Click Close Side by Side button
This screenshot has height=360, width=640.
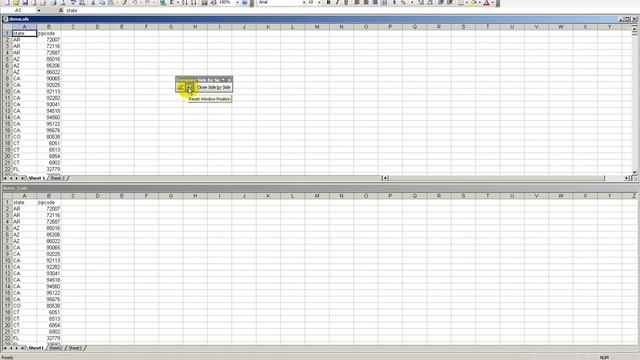point(213,87)
